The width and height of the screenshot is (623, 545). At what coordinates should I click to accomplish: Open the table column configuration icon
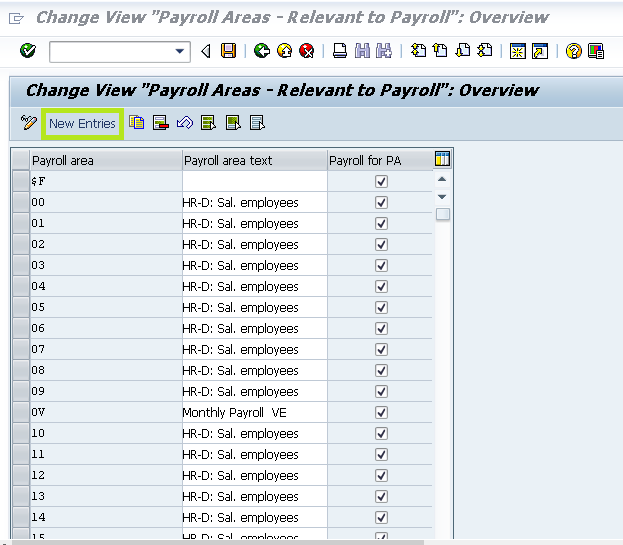(442, 159)
